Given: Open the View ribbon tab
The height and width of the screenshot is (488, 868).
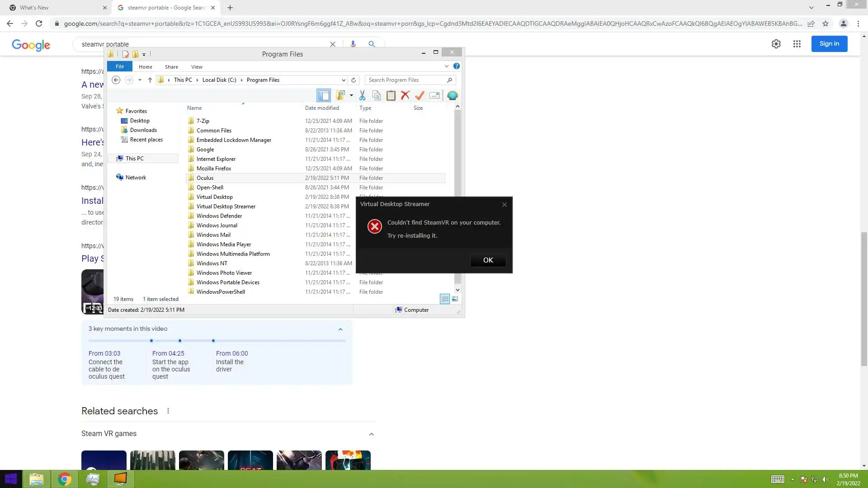Looking at the screenshot, I should pyautogui.click(x=197, y=67).
